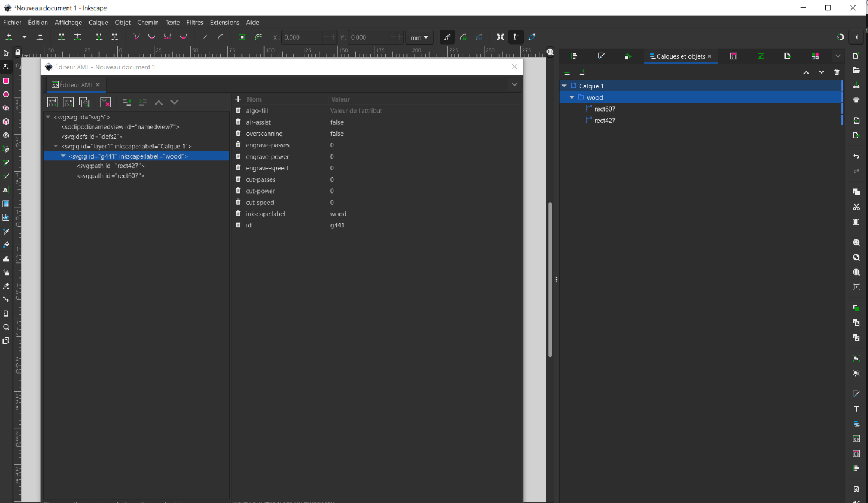The width and height of the screenshot is (868, 503).
Task: Toggle the guide lock icon at ruler corner
Action: (18, 52)
